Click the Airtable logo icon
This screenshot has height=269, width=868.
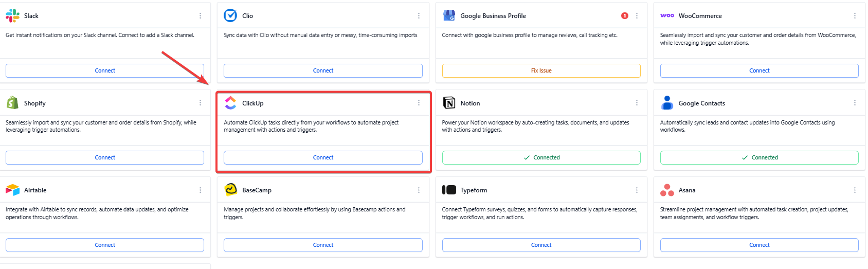point(12,190)
